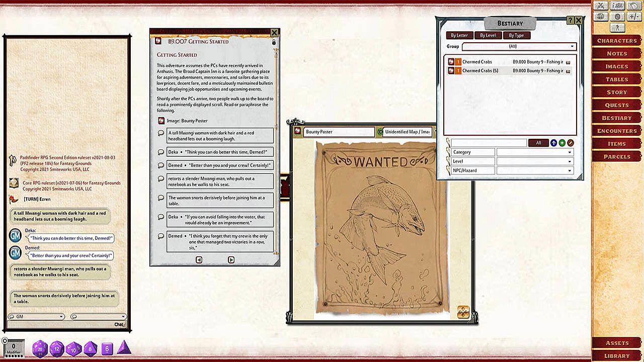Click the crossed-swords icon in the top-right toolbar
This screenshot has width=644, height=362.
[600, 6]
